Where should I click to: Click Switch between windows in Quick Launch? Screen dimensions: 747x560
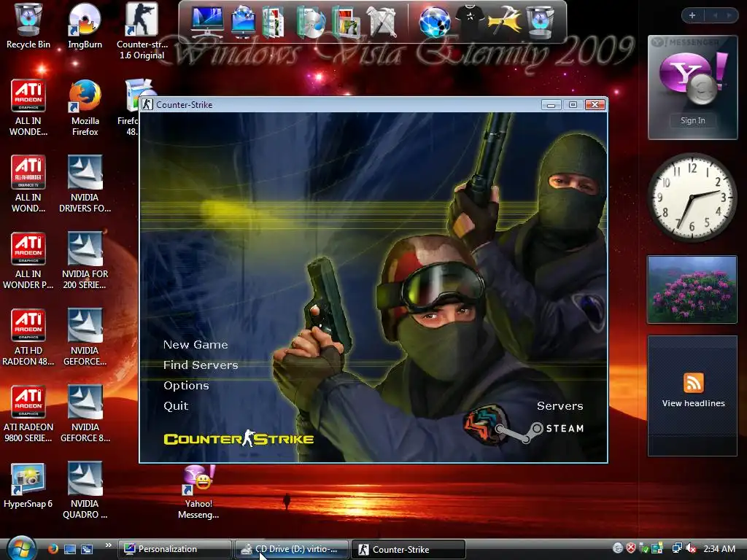(x=87, y=549)
